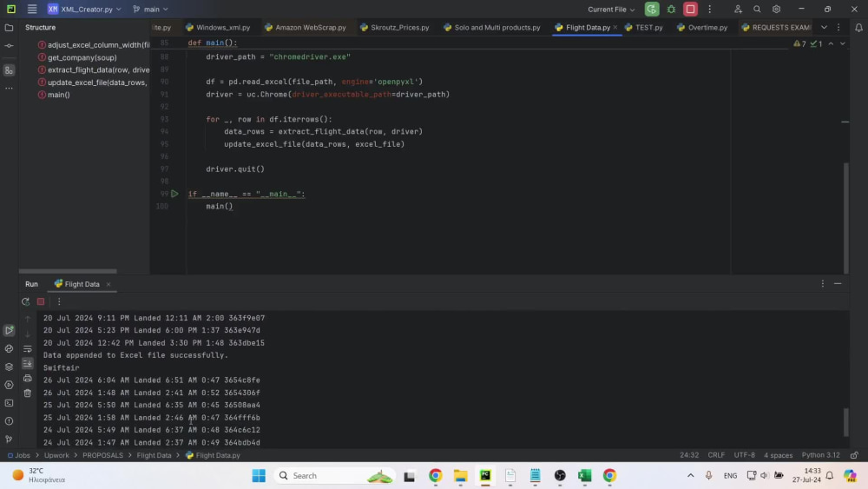Expand XML_Creator.py project dropdown
868x489 pixels.
tap(85, 10)
